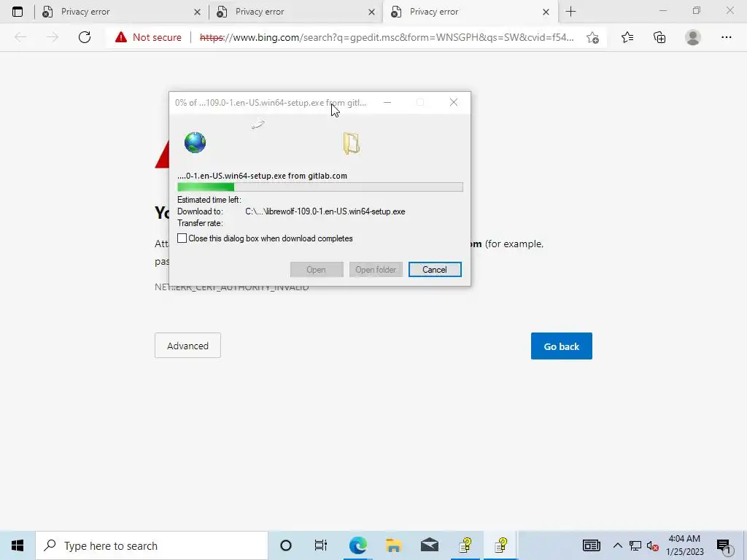Click the Not secure warning indicator
Image resolution: width=747 pixels, height=560 pixels.
coord(148,37)
